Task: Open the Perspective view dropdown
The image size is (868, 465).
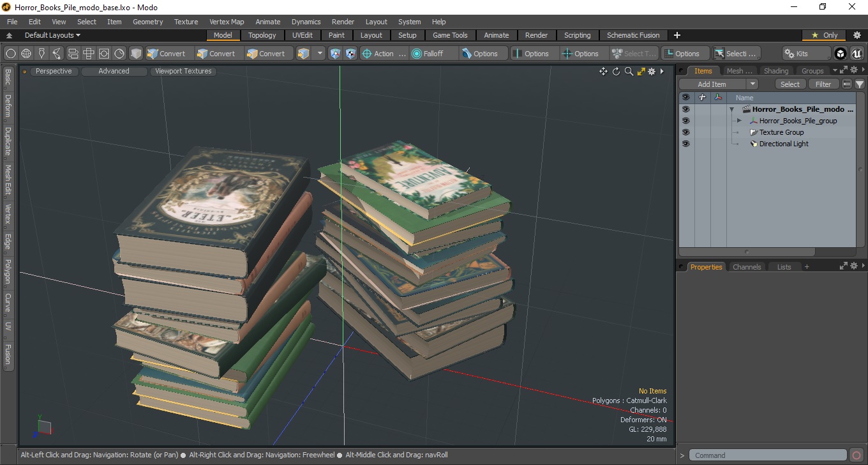Action: coord(54,71)
